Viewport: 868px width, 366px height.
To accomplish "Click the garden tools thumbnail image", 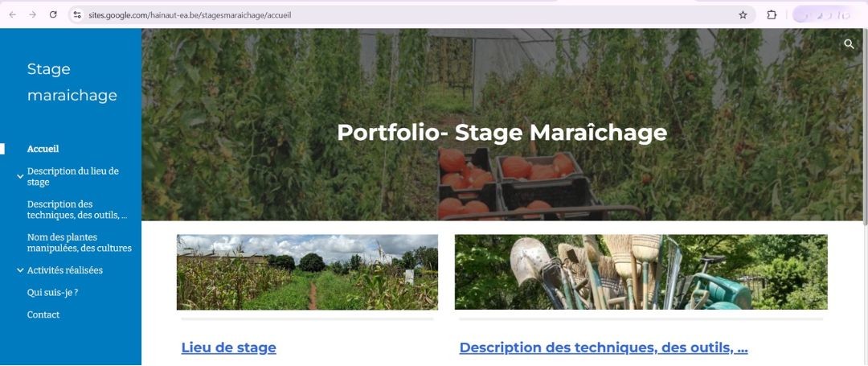I will [641, 272].
